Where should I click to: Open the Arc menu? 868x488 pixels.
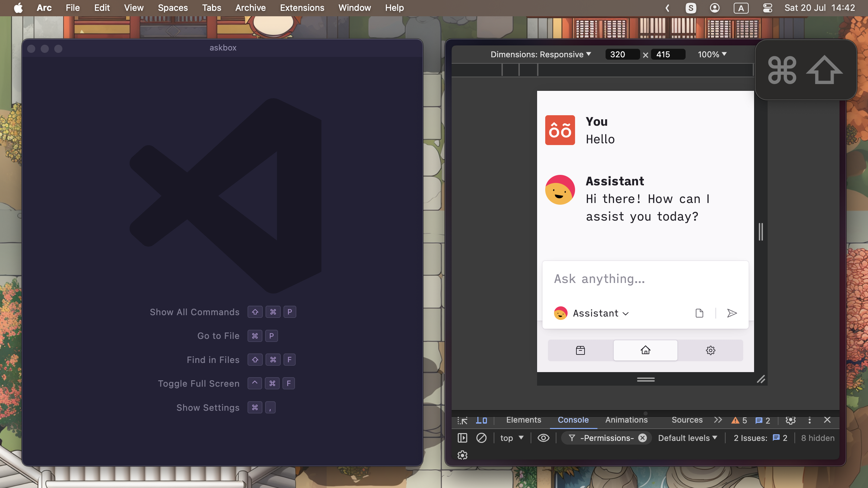(x=44, y=8)
